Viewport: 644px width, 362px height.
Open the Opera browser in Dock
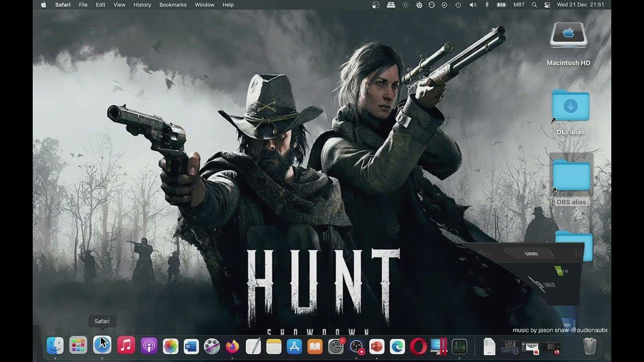[x=418, y=346]
